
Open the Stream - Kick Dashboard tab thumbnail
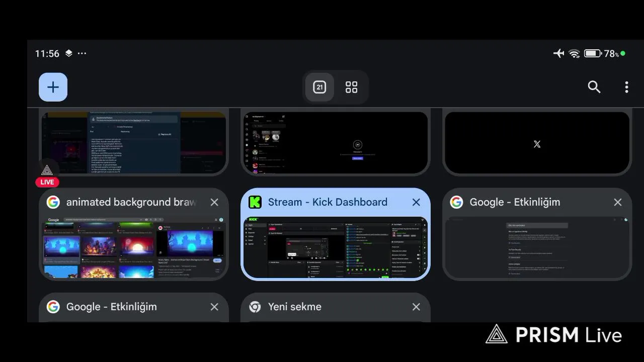click(x=336, y=247)
